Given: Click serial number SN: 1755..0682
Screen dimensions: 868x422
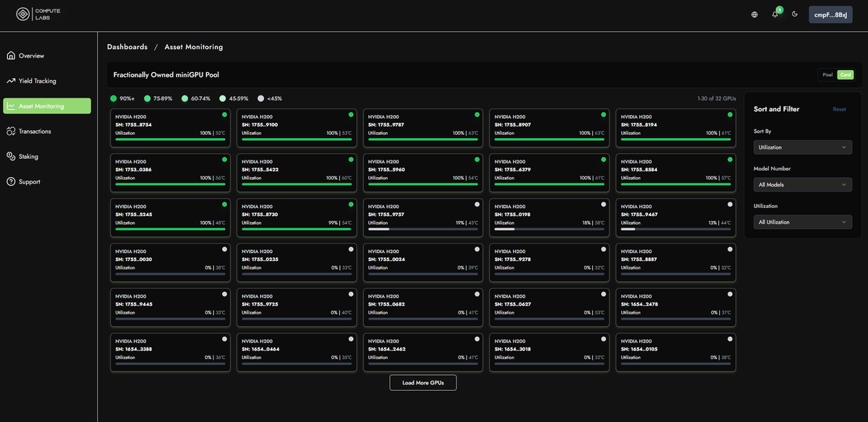Looking at the screenshot, I should (x=386, y=304).
